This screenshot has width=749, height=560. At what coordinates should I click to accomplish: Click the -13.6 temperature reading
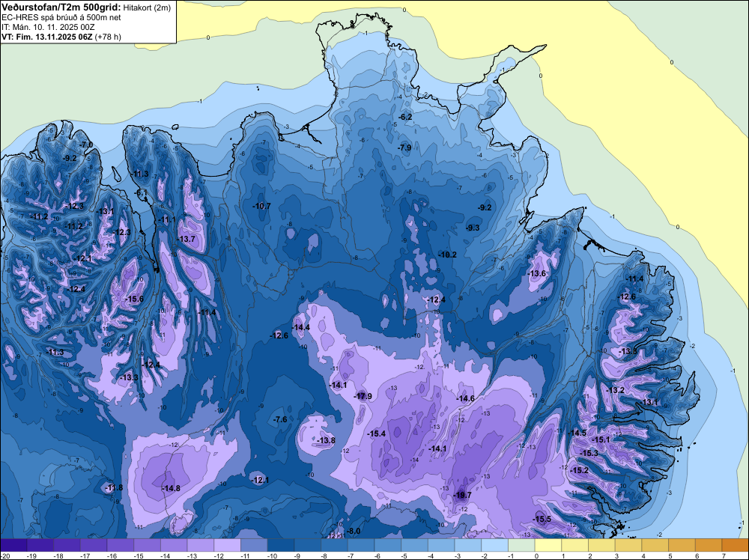tap(537, 273)
